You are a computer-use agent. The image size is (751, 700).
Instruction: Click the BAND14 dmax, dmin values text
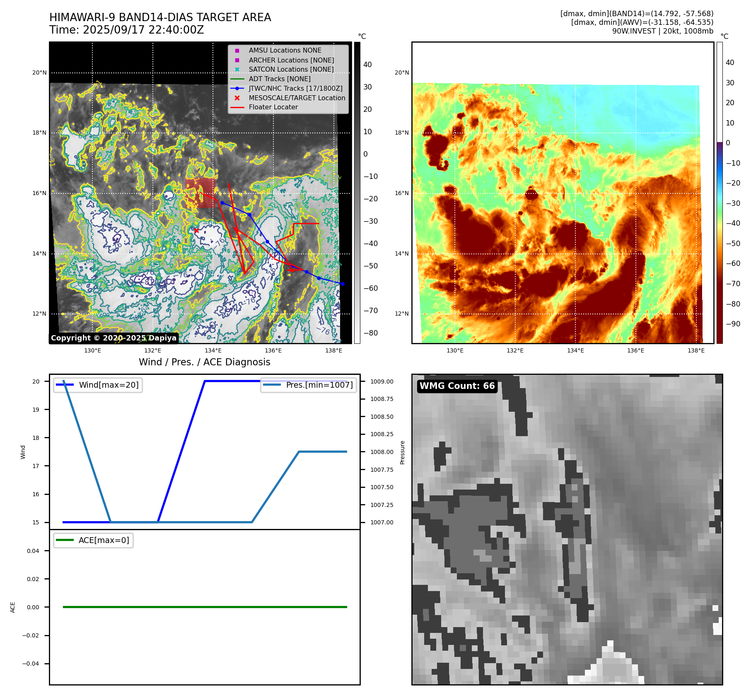(x=637, y=14)
